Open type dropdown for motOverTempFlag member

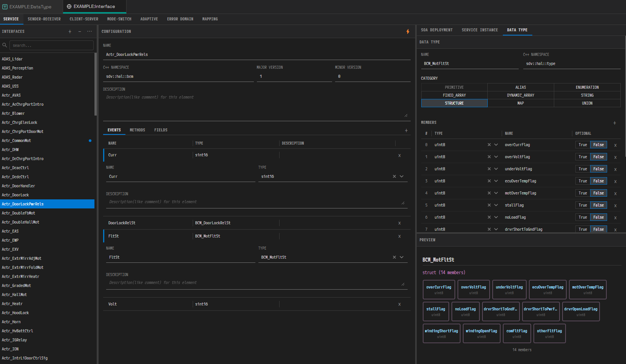[x=496, y=193]
